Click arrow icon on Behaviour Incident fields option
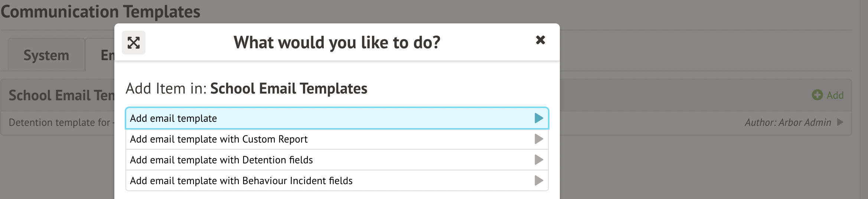This screenshot has width=868, height=199. click(539, 180)
